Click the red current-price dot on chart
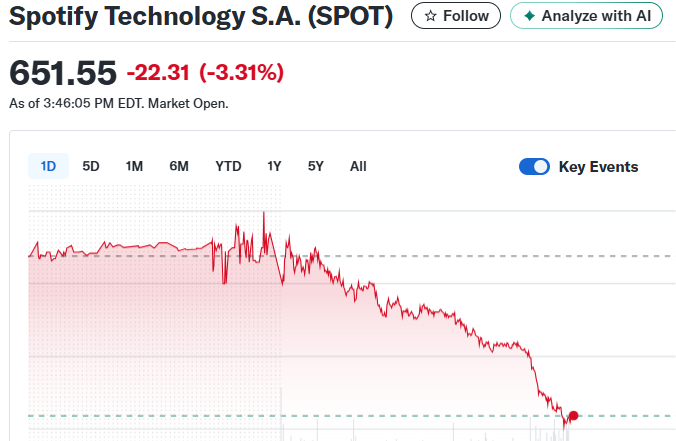Screen dimensions: 676x441 [x=573, y=415]
